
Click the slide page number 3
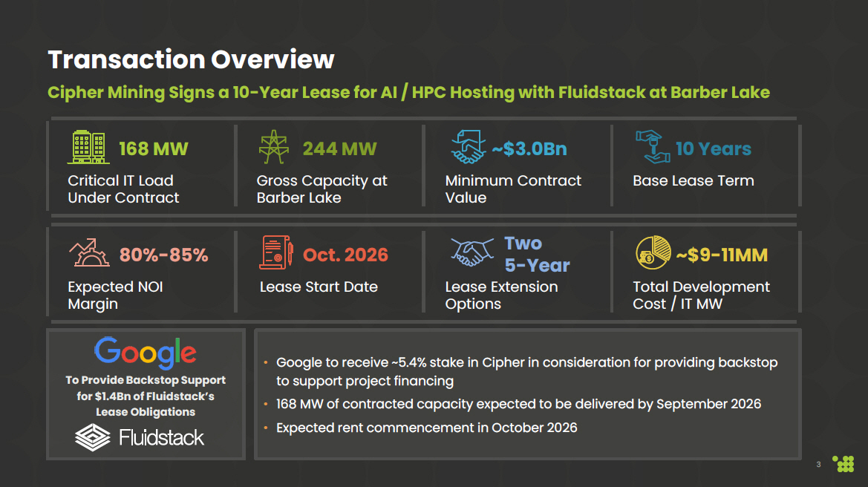[x=818, y=465]
